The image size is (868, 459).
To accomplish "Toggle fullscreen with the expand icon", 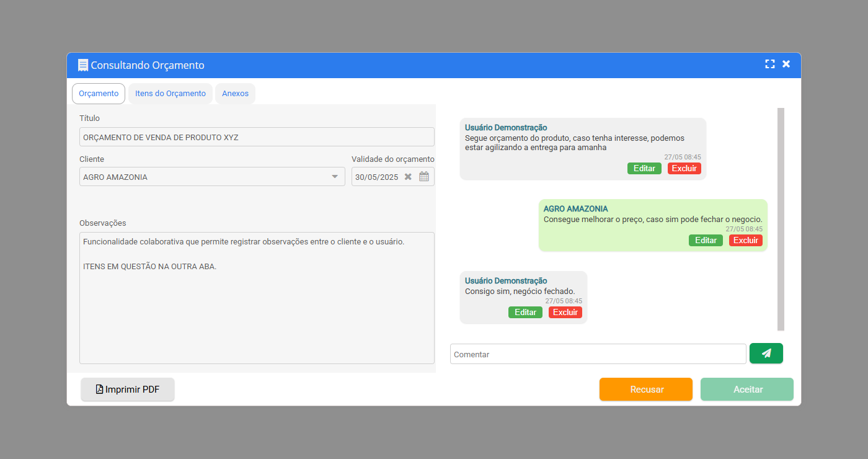I will click(770, 65).
